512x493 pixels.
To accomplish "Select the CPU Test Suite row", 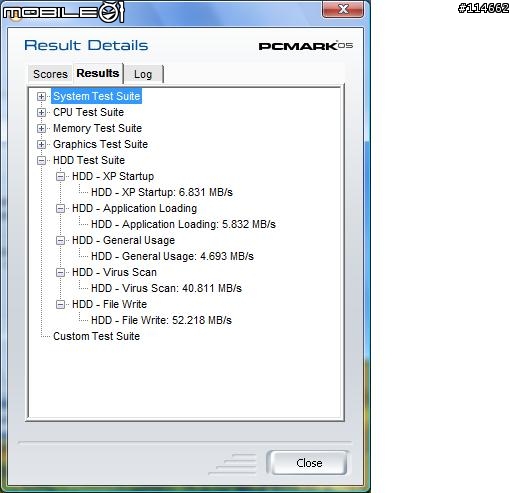I will pyautogui.click(x=88, y=112).
